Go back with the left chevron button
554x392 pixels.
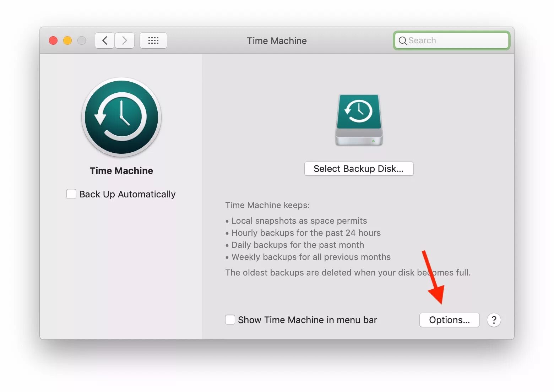click(x=105, y=40)
